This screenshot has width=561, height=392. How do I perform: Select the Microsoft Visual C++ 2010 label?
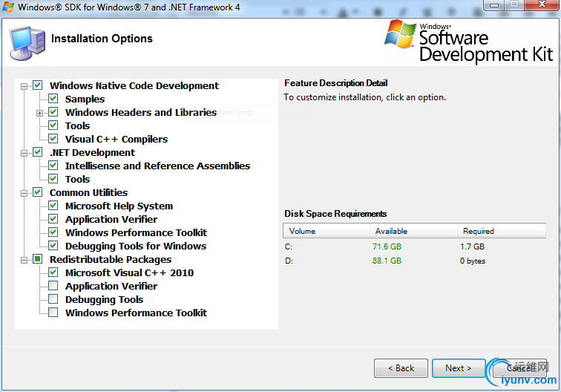(x=129, y=272)
